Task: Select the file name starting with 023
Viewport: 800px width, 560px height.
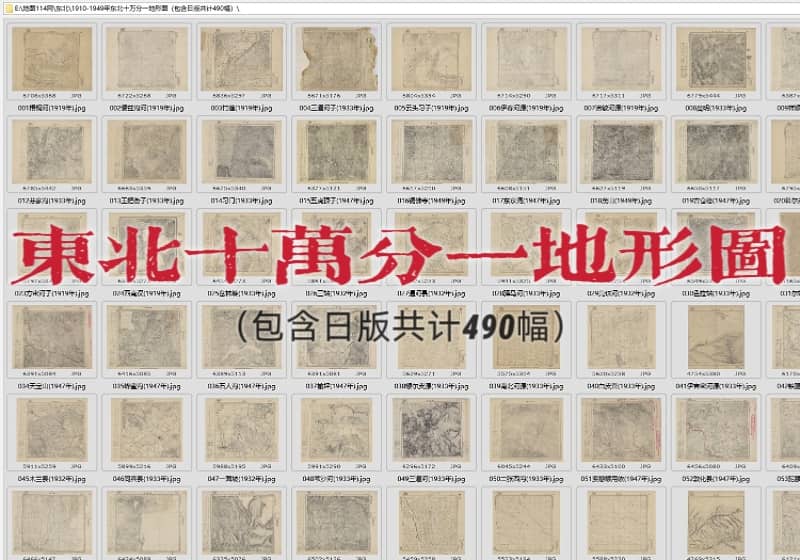Action: pos(52,294)
